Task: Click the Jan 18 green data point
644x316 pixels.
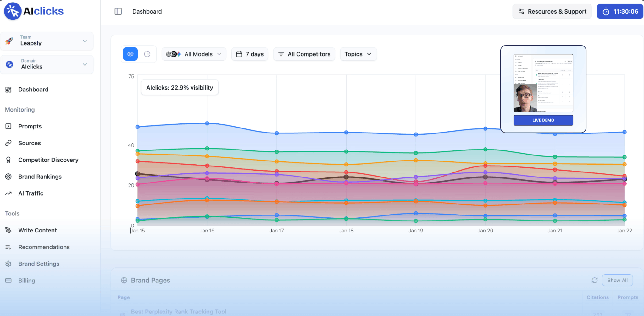Action: [x=346, y=151]
